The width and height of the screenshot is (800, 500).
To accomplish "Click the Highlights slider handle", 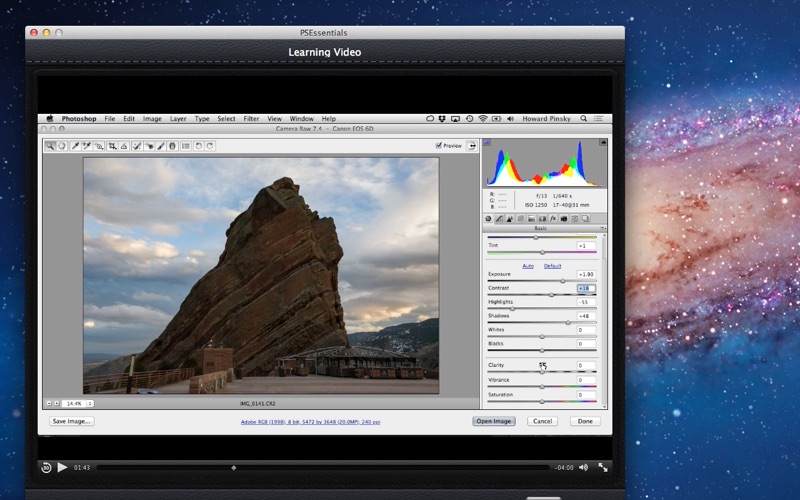I will tap(513, 308).
